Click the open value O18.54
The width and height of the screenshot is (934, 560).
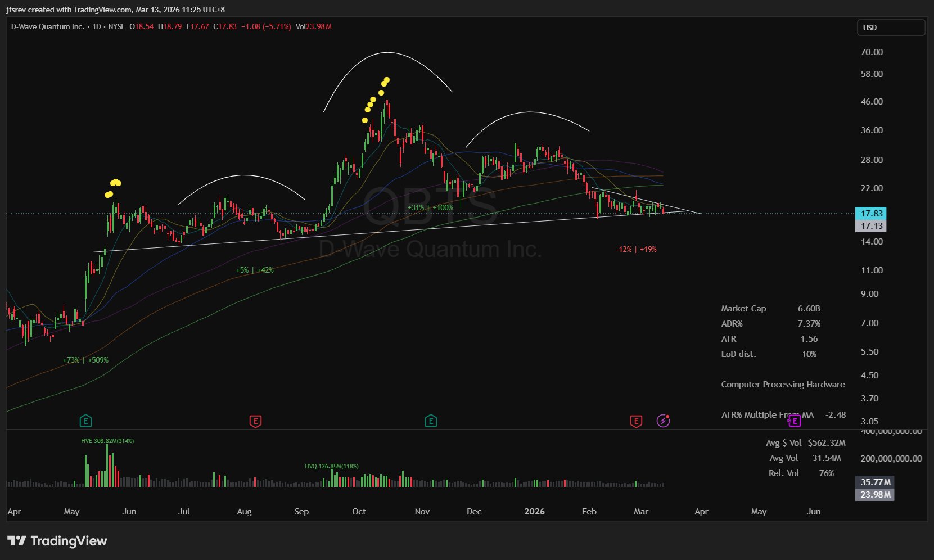point(142,26)
